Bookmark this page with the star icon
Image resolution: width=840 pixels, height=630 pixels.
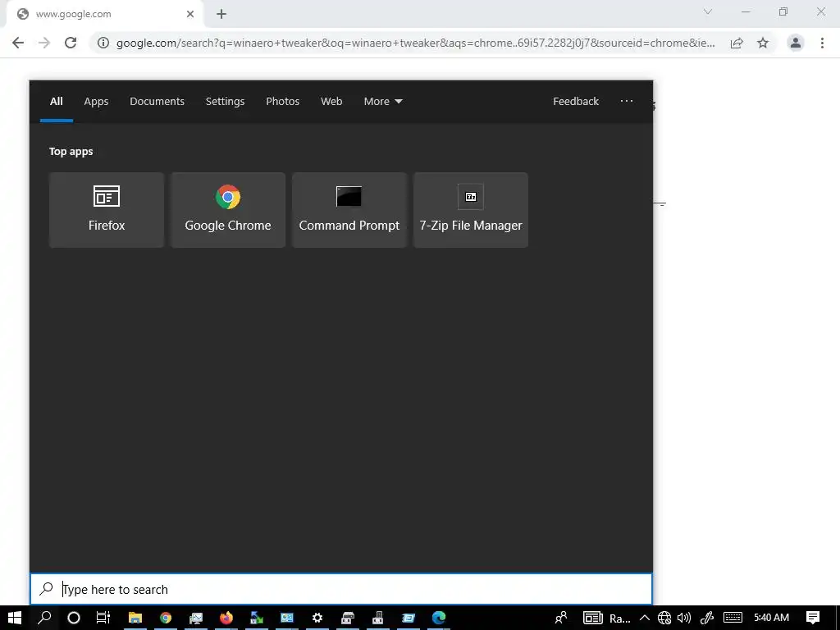point(763,43)
